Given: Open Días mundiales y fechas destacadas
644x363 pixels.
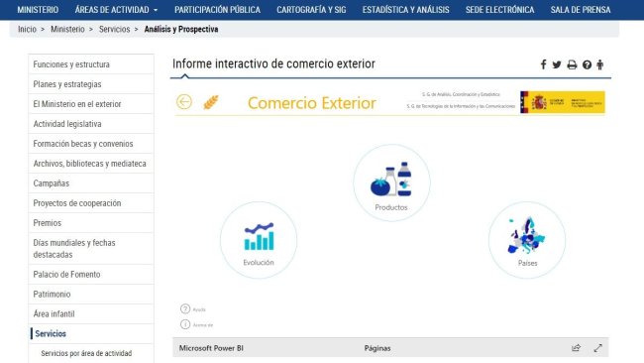Looking at the screenshot, I should [91, 248].
